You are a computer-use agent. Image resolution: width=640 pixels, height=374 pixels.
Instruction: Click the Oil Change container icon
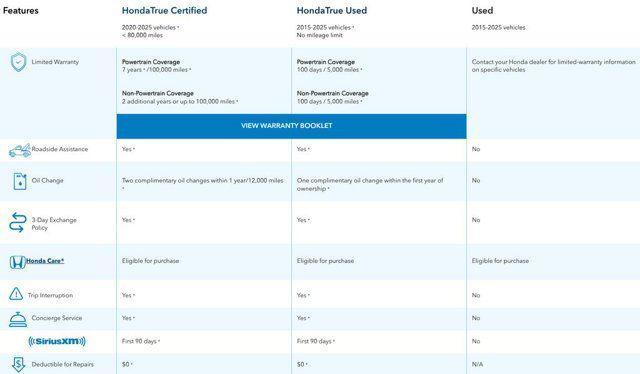[20, 181]
